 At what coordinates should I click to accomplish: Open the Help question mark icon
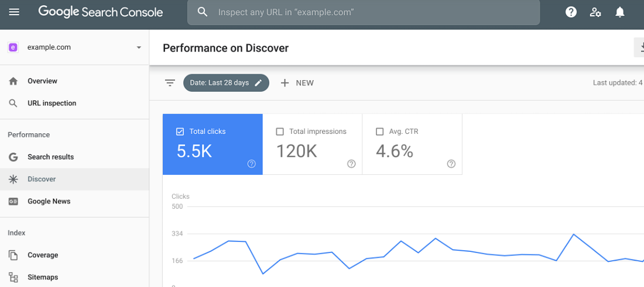(x=571, y=12)
